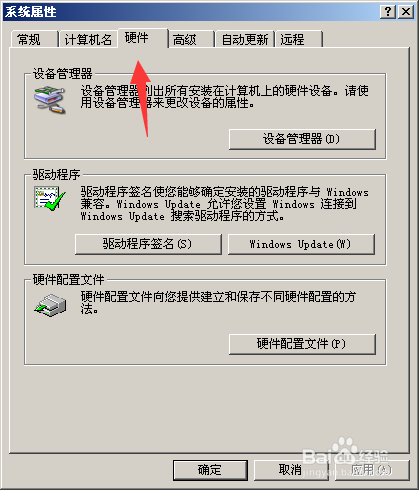Confirm with the 确定 button

pyautogui.click(x=210, y=470)
